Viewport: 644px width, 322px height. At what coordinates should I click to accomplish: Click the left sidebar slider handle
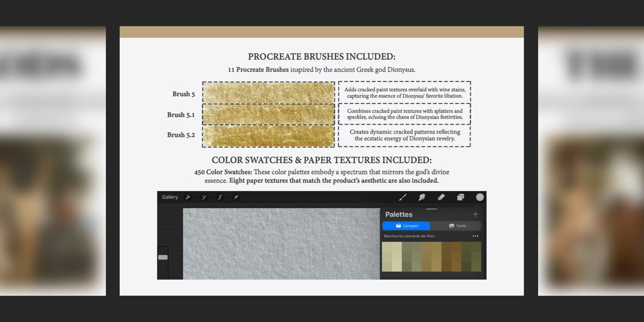click(x=163, y=257)
